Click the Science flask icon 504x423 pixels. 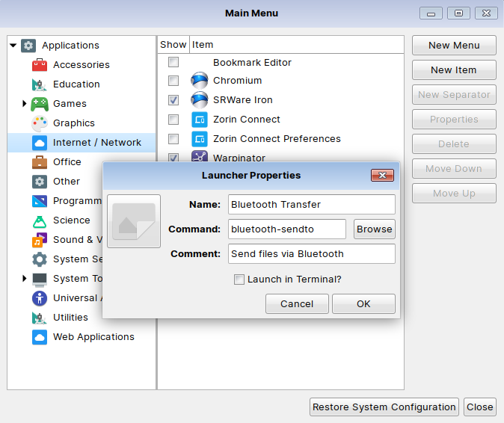click(x=40, y=220)
